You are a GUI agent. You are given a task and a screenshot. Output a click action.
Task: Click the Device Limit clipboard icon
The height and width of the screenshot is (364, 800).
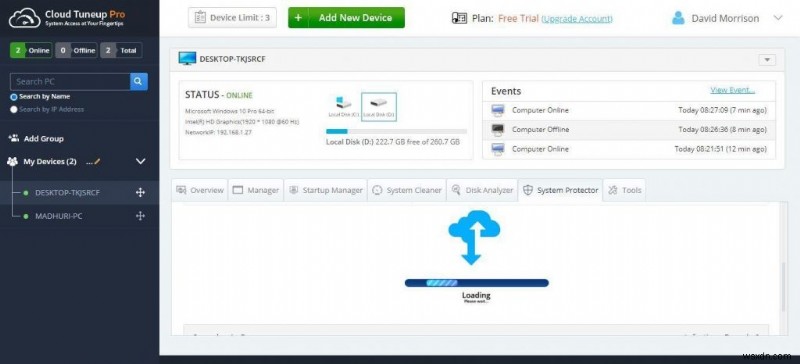point(200,18)
